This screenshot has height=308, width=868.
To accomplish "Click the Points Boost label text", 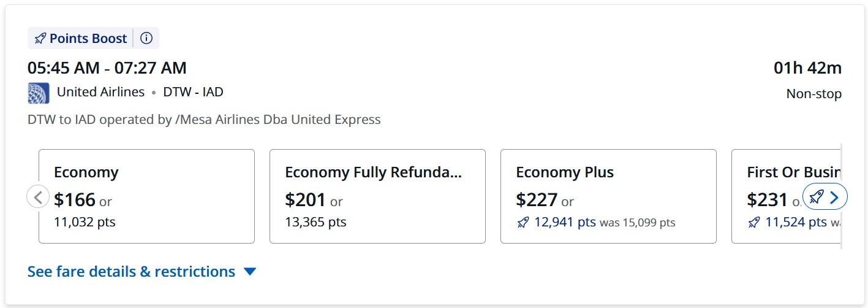I will [x=88, y=39].
